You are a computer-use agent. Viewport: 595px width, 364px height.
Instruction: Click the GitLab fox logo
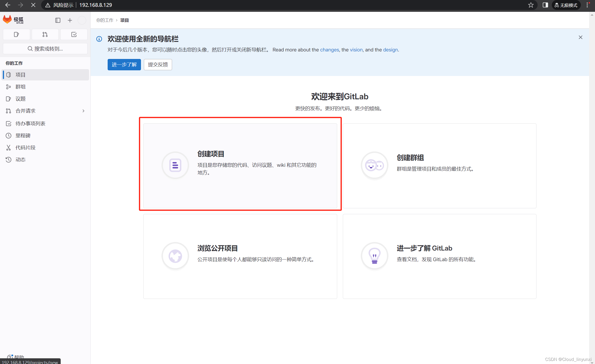[x=7, y=20]
